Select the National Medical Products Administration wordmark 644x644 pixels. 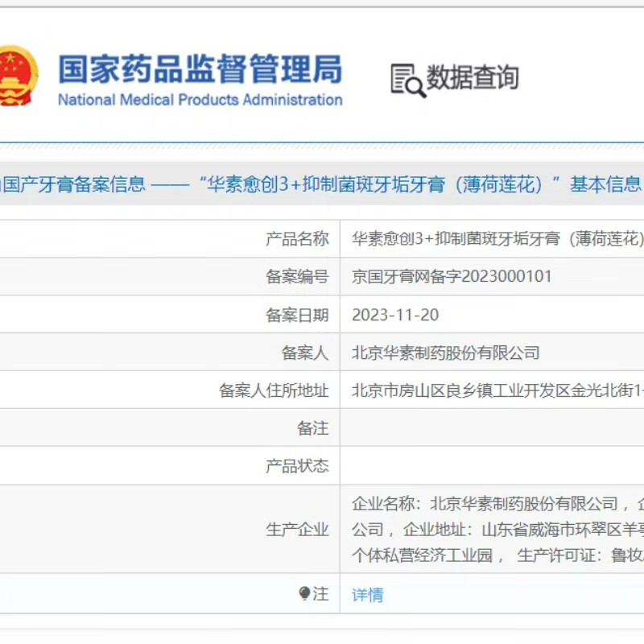click(x=201, y=101)
